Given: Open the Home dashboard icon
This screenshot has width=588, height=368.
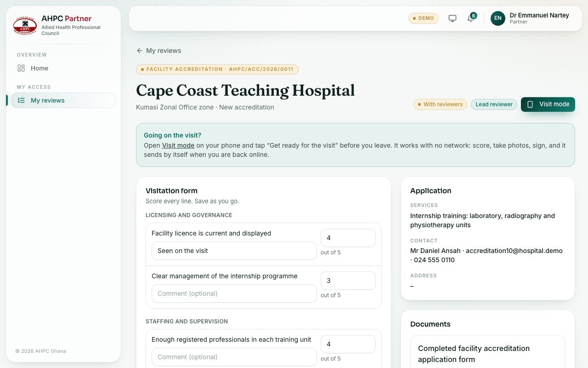Looking at the screenshot, I should pyautogui.click(x=21, y=68).
